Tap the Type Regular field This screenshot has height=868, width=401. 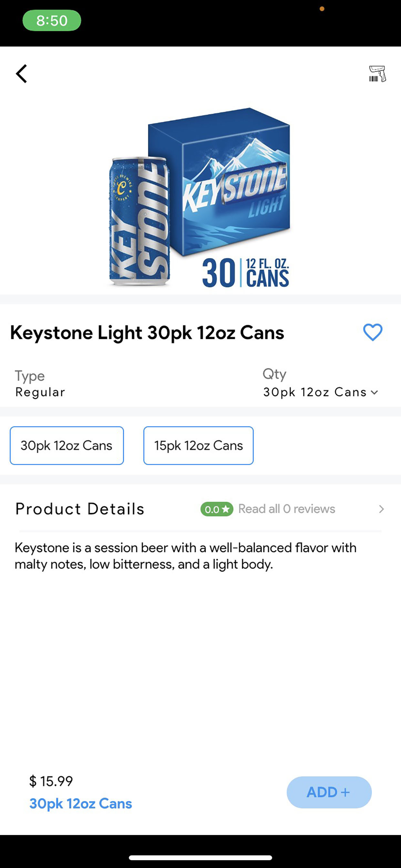click(40, 384)
